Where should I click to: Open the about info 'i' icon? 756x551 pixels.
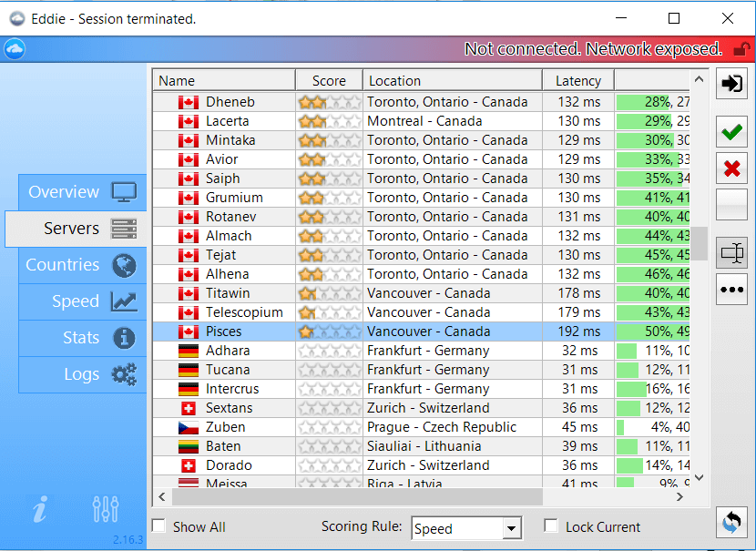(39, 509)
